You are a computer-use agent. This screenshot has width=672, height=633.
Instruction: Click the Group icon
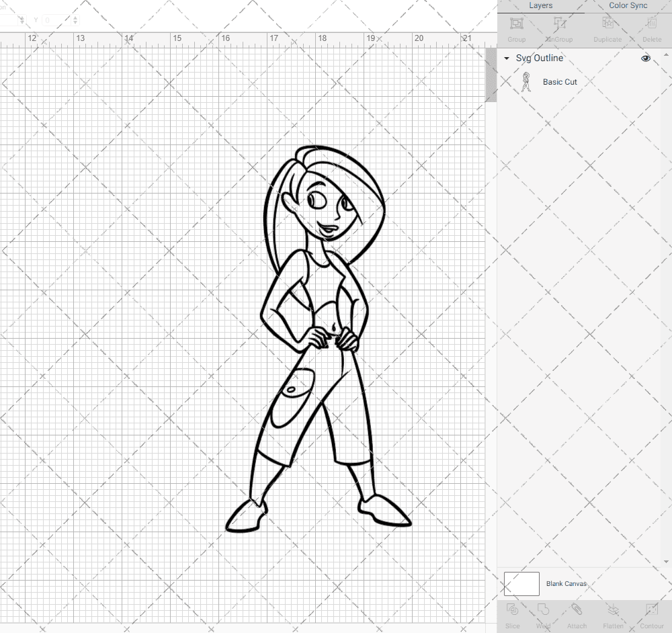click(516, 28)
